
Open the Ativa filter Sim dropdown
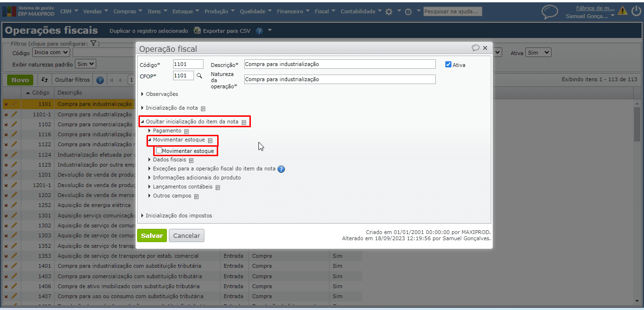pyautogui.click(x=538, y=53)
